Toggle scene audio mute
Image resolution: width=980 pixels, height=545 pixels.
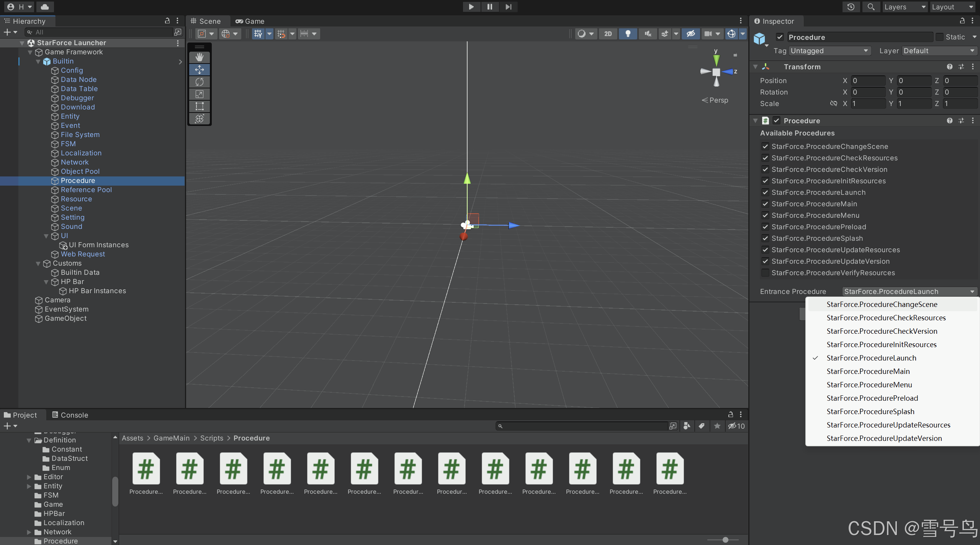pos(647,34)
